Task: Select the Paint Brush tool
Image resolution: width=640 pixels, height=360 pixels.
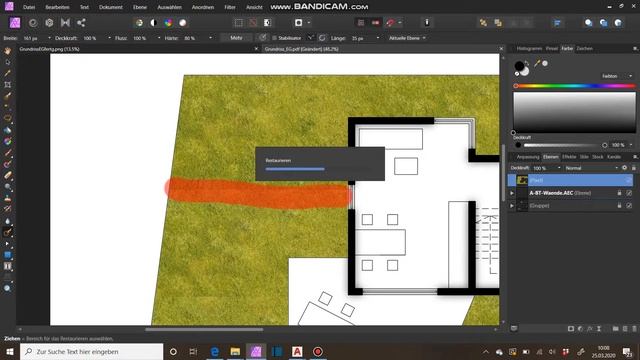Action: pos(7,153)
